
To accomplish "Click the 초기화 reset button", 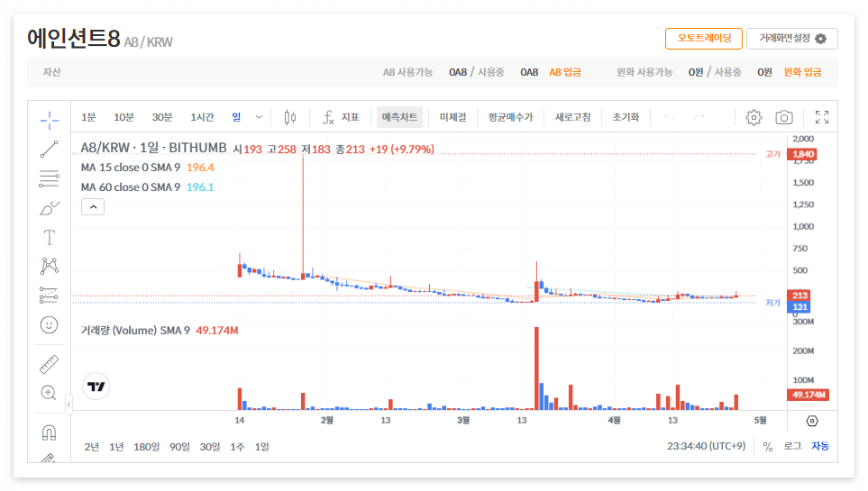I will [x=626, y=117].
